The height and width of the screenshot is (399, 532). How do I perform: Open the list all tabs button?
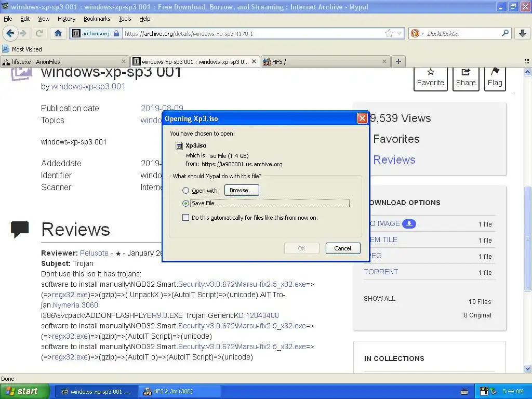point(527,61)
